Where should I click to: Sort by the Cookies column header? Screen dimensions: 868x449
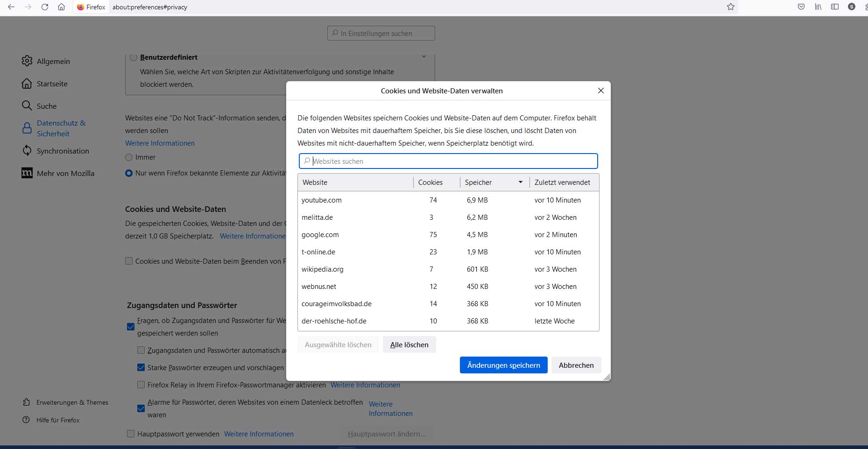click(x=437, y=182)
